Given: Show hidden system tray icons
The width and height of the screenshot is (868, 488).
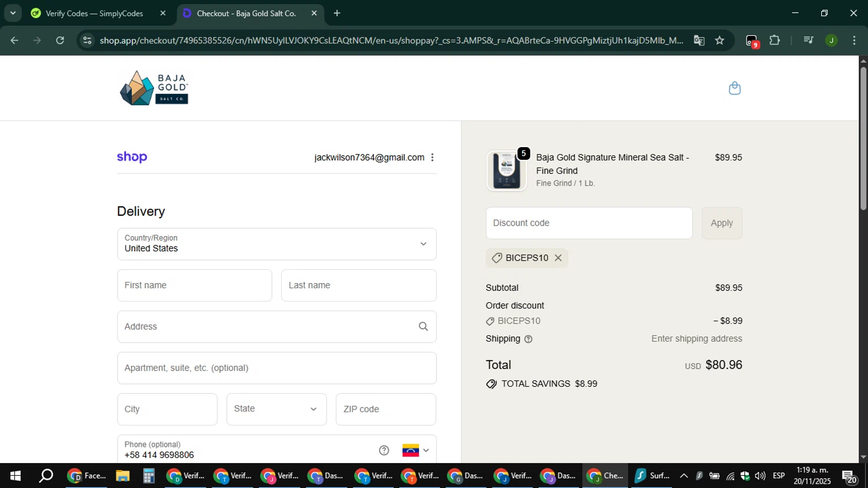Looking at the screenshot, I should tap(684, 476).
